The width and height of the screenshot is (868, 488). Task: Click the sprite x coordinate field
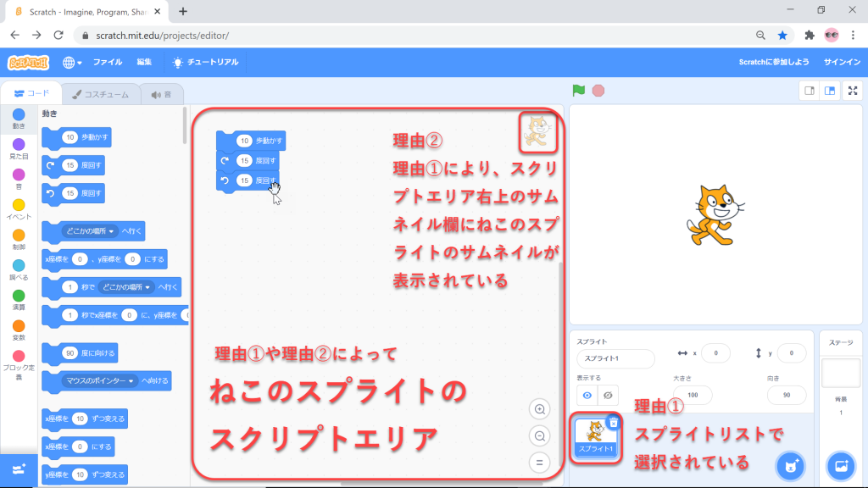coord(715,353)
